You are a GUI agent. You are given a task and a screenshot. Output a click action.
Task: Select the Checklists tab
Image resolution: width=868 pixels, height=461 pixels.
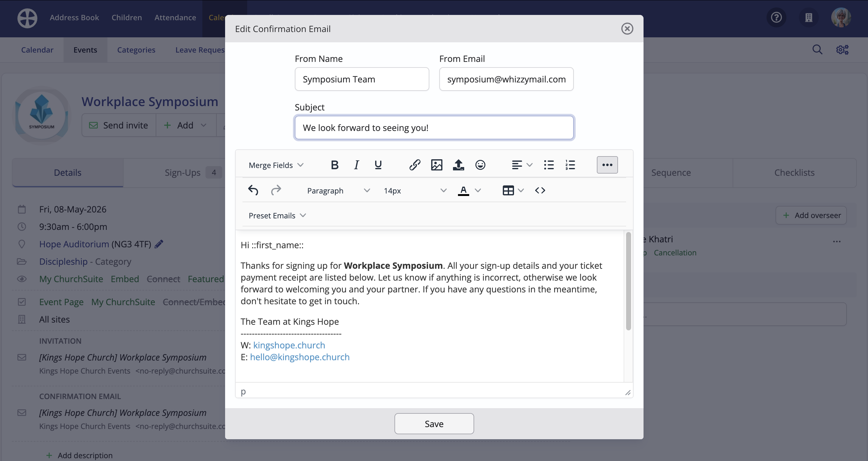click(794, 173)
